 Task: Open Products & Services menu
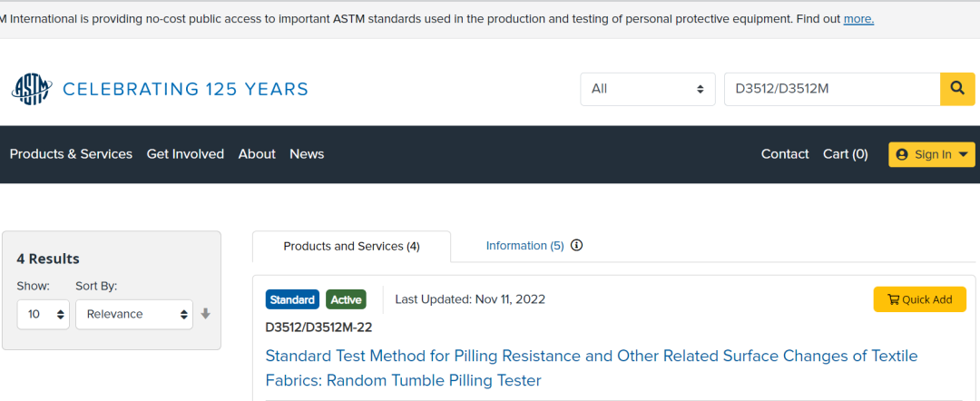pyautogui.click(x=71, y=154)
